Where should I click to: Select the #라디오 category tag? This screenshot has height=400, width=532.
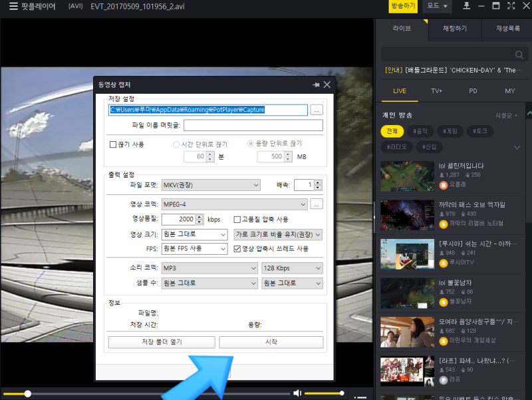pos(396,147)
